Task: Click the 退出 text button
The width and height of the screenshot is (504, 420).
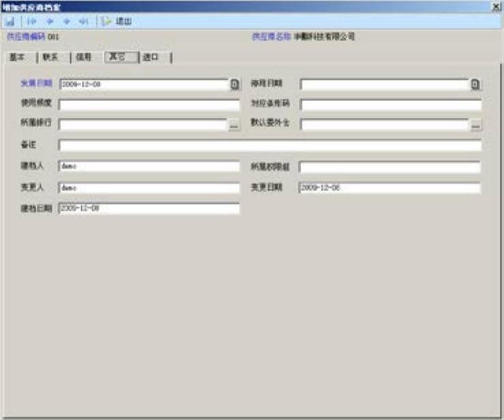Action: pos(124,22)
